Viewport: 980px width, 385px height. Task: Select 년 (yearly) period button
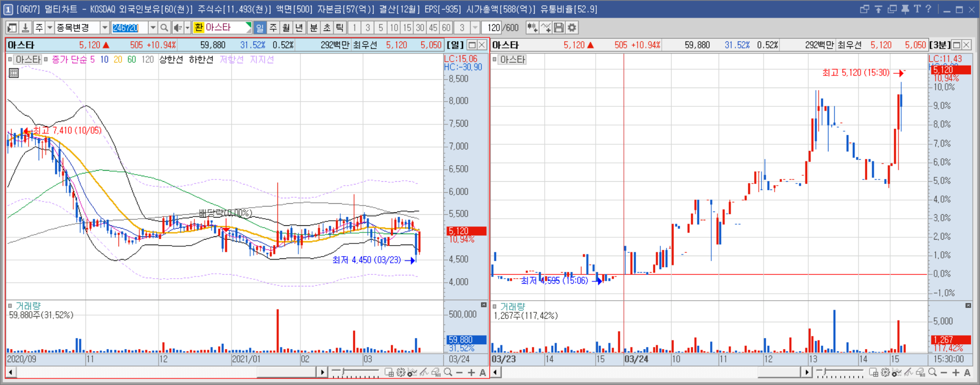(x=300, y=28)
